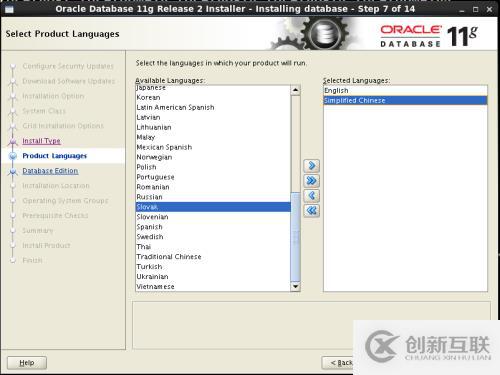Select Vietnamese in Available Languages
The image size is (500, 375).
pyautogui.click(x=213, y=287)
